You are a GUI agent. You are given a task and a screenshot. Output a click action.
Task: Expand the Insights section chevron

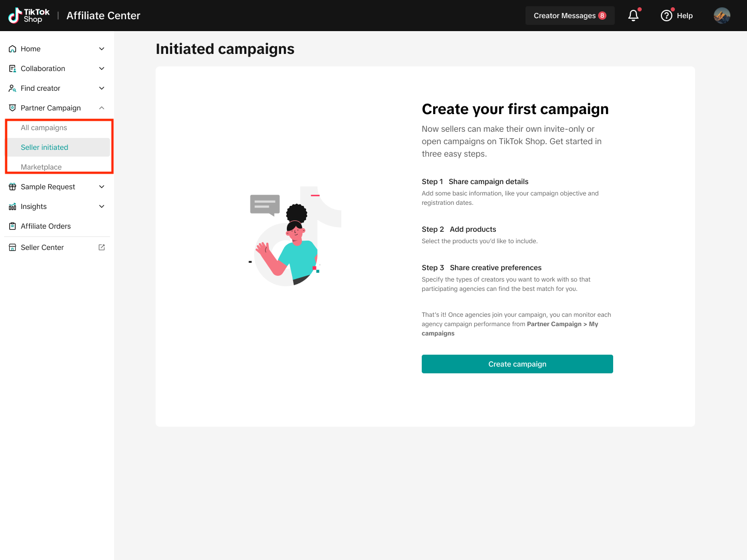pyautogui.click(x=102, y=206)
